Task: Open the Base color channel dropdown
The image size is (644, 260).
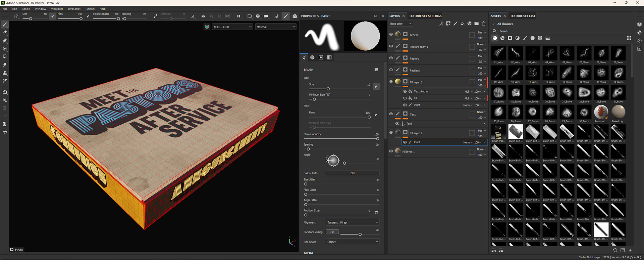Action: coord(400,24)
